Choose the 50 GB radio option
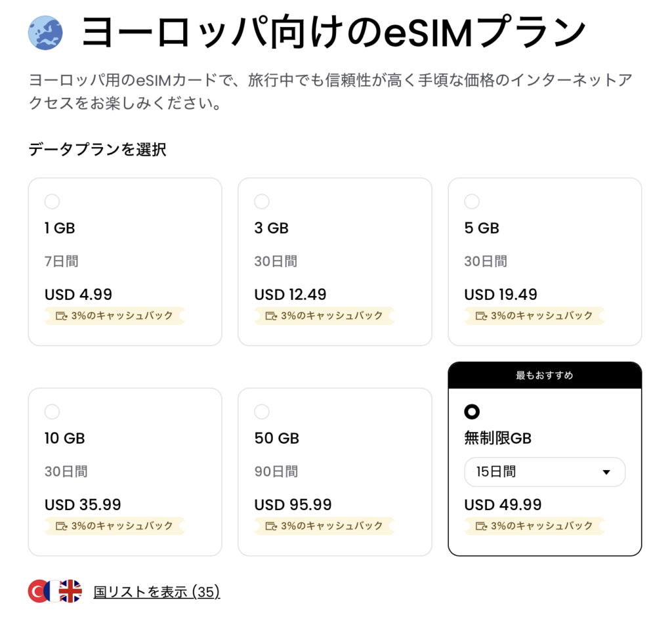 click(262, 412)
